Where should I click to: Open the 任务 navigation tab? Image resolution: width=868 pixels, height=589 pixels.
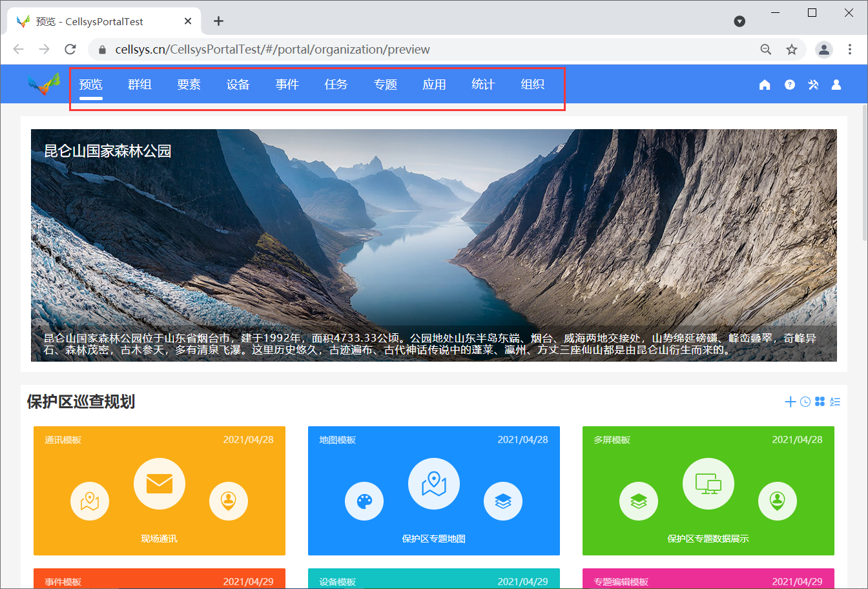(336, 85)
